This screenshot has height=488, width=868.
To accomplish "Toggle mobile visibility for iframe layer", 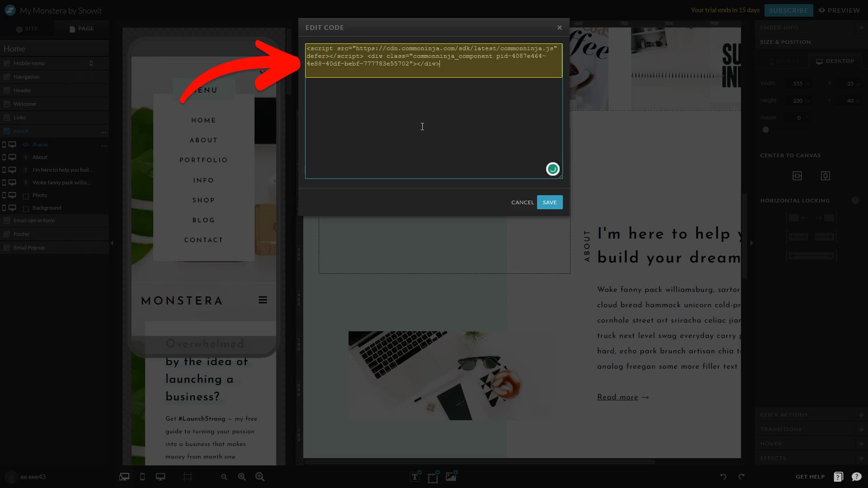I will pos(4,145).
